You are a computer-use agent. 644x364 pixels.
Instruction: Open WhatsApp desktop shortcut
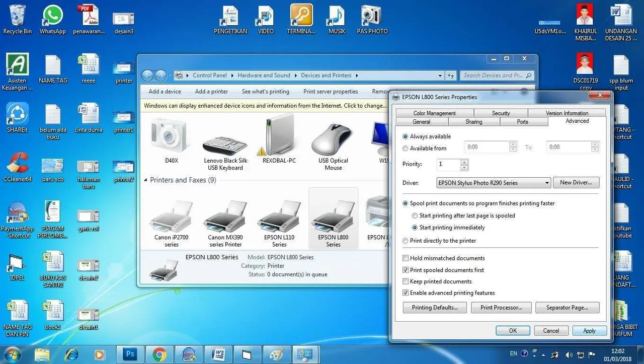(x=53, y=19)
